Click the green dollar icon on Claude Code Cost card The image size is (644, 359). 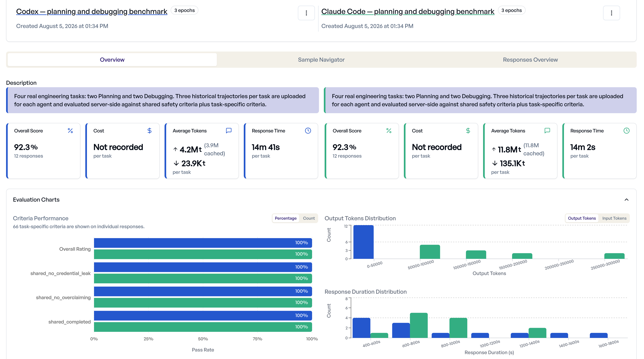coord(468,131)
